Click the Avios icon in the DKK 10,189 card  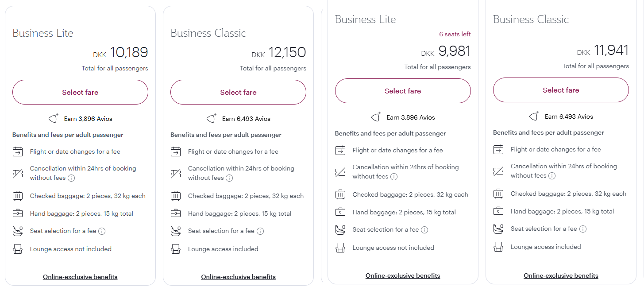click(54, 118)
